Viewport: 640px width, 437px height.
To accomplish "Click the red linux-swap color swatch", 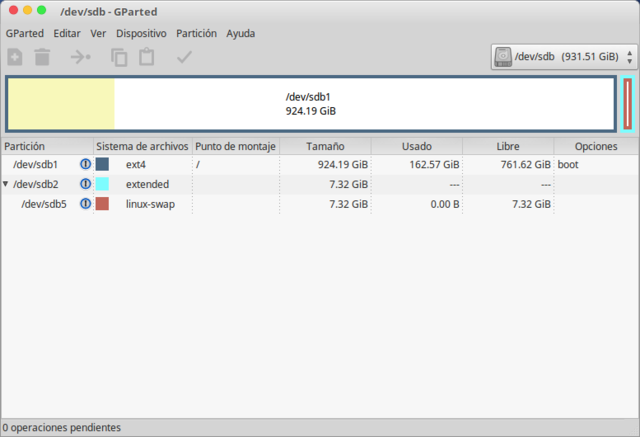I will (102, 204).
